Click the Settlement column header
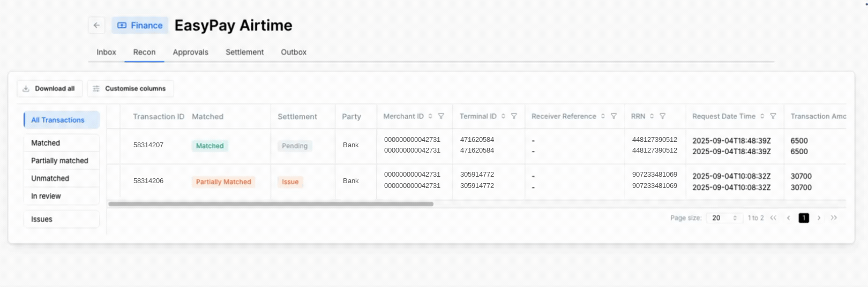 pos(297,117)
